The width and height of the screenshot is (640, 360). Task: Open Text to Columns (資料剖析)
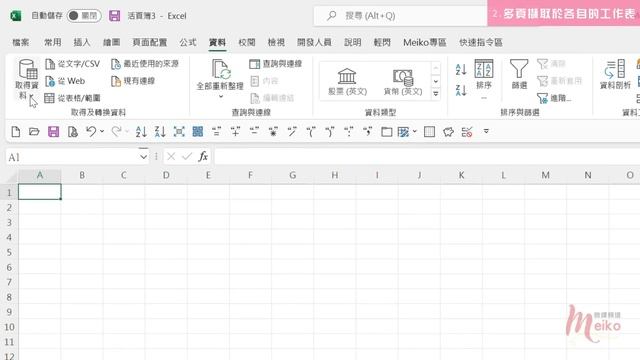point(615,74)
